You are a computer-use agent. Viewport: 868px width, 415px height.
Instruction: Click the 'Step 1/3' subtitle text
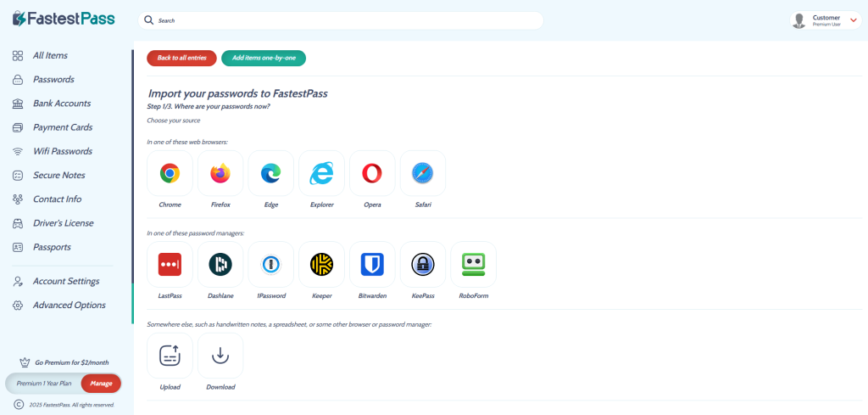(x=209, y=106)
